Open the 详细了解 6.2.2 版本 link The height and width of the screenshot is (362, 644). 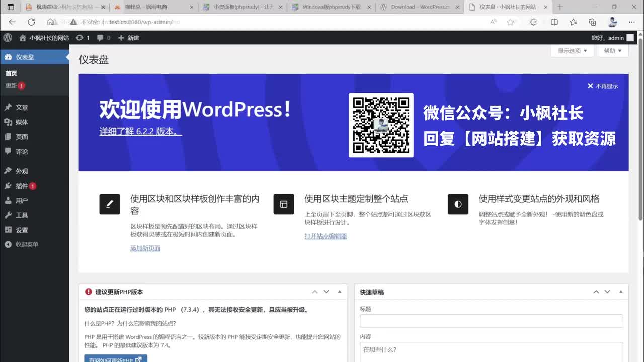tap(140, 131)
